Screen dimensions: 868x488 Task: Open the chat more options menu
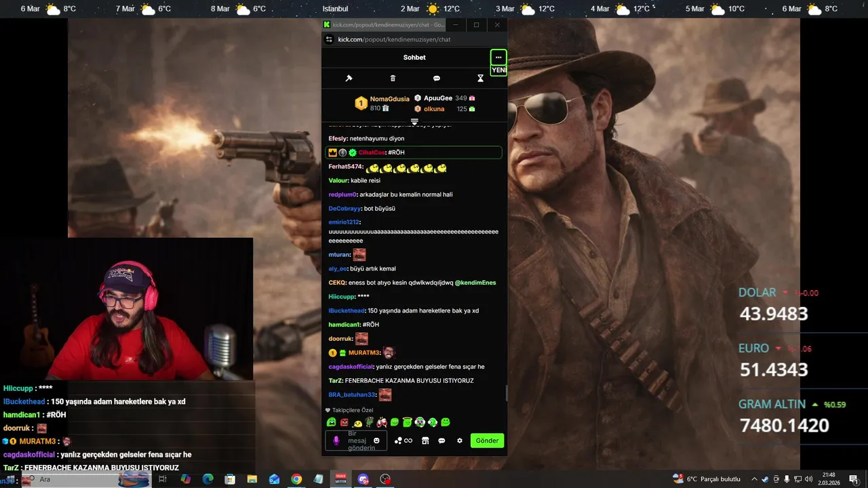(x=498, y=58)
